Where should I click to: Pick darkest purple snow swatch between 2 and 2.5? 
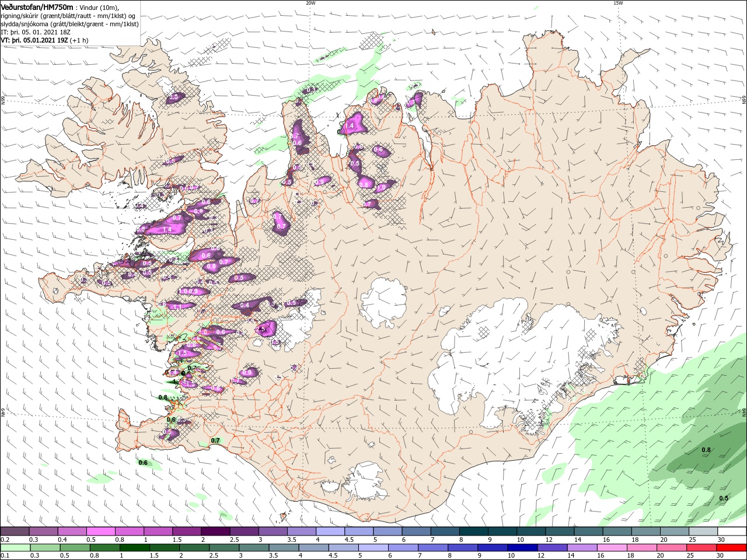tap(215, 531)
